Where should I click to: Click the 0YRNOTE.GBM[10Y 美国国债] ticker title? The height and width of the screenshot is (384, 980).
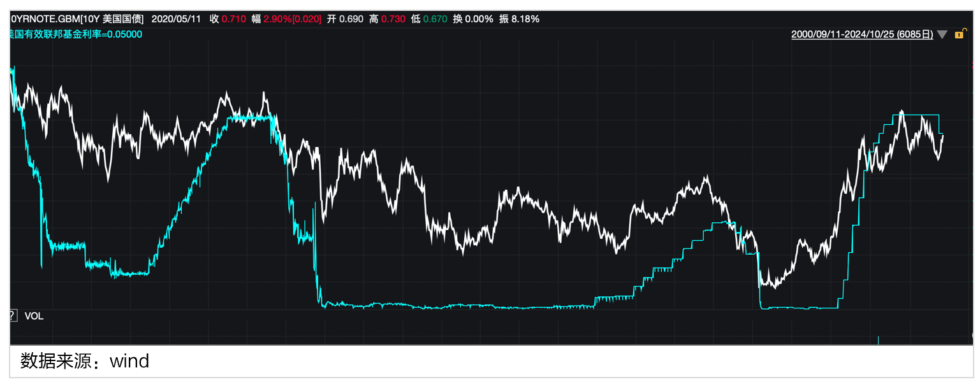77,19
